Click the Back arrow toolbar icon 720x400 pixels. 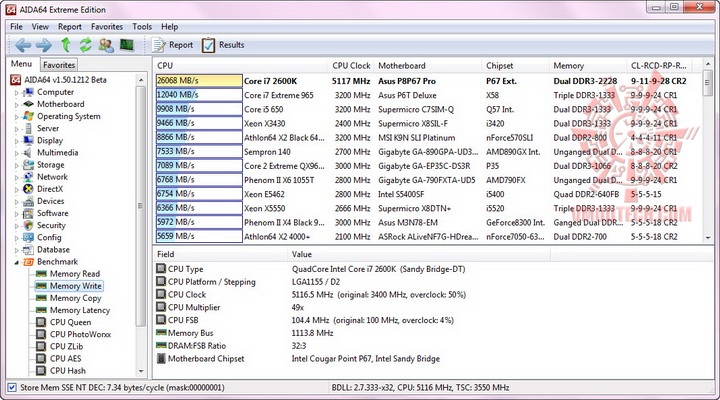23,45
